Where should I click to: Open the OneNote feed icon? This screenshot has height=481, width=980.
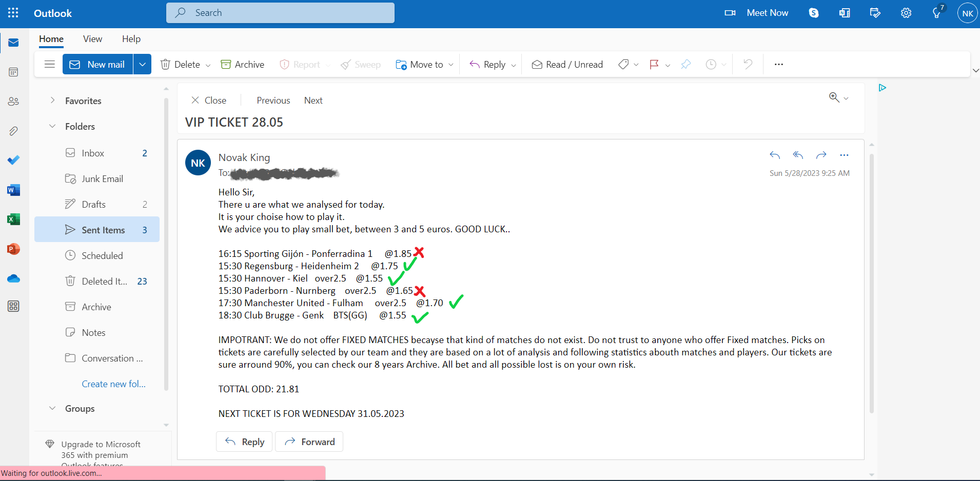coord(845,13)
